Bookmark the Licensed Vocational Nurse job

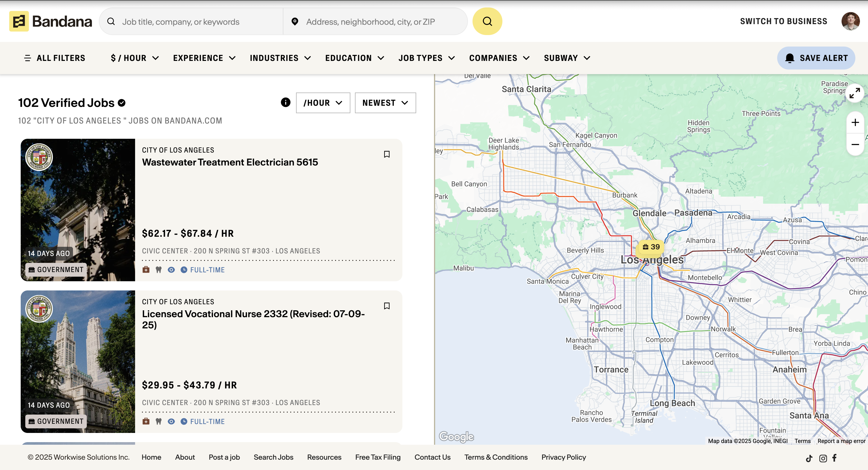coord(387,306)
